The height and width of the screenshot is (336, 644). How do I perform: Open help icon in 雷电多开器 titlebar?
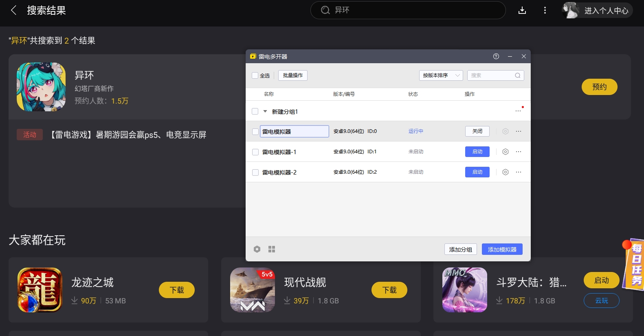pos(496,56)
